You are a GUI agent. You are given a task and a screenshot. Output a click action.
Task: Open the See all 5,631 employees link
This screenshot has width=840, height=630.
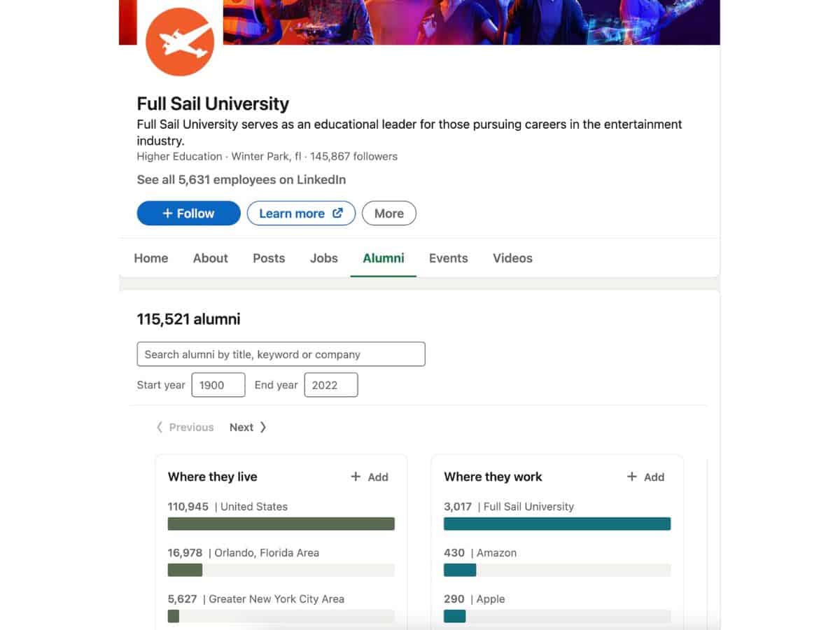[x=241, y=180]
